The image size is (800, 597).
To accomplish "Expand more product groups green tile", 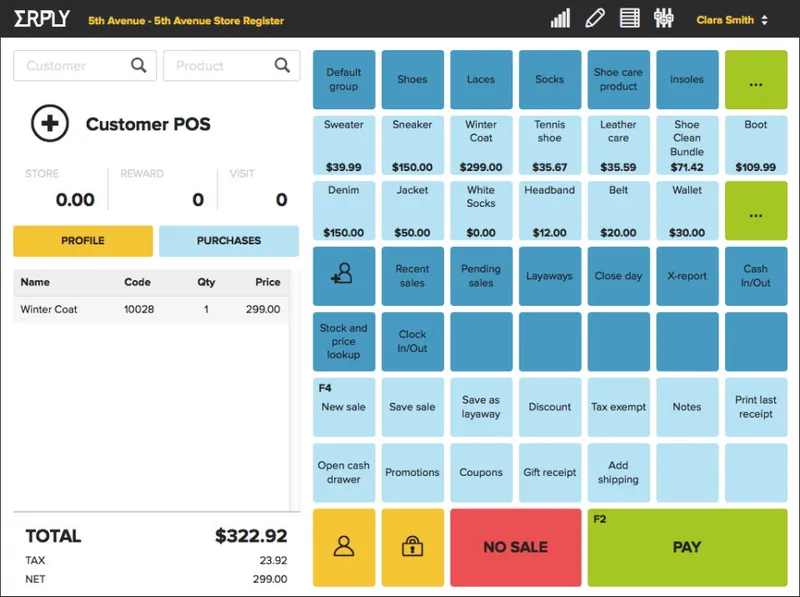I will (x=756, y=80).
